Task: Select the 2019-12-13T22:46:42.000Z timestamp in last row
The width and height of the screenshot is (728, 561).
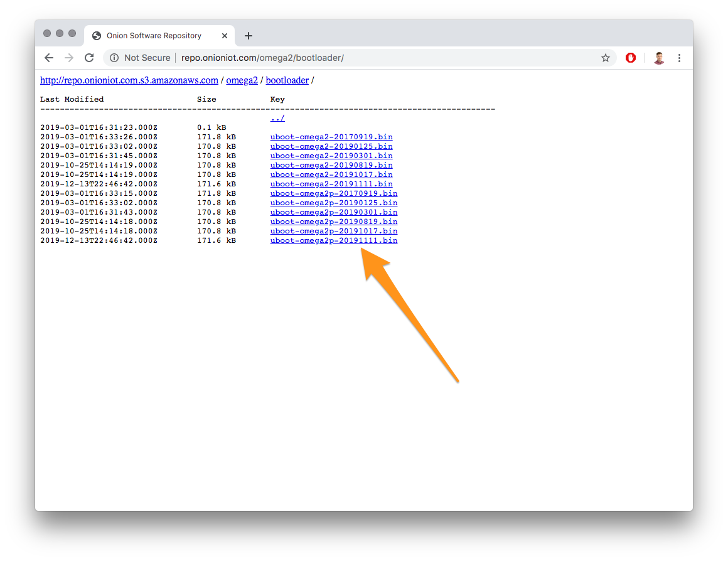Action: point(99,240)
